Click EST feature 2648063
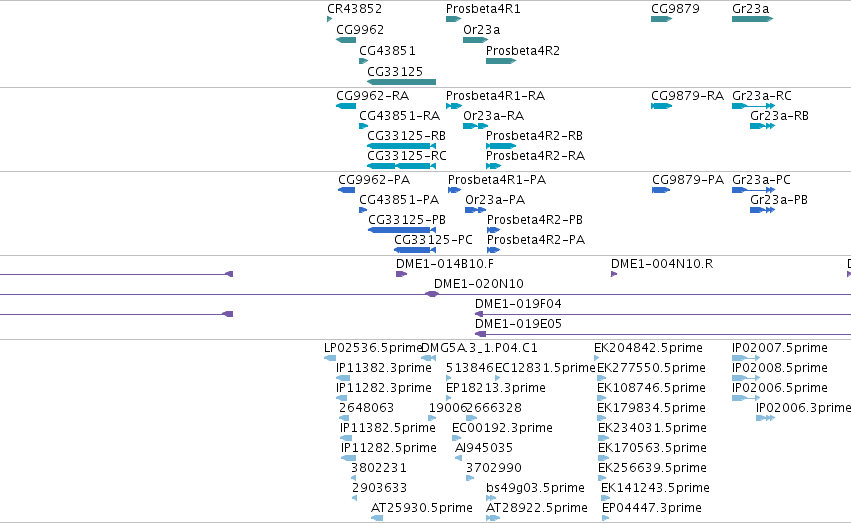Viewport: 851px width, 523px height. [x=344, y=419]
